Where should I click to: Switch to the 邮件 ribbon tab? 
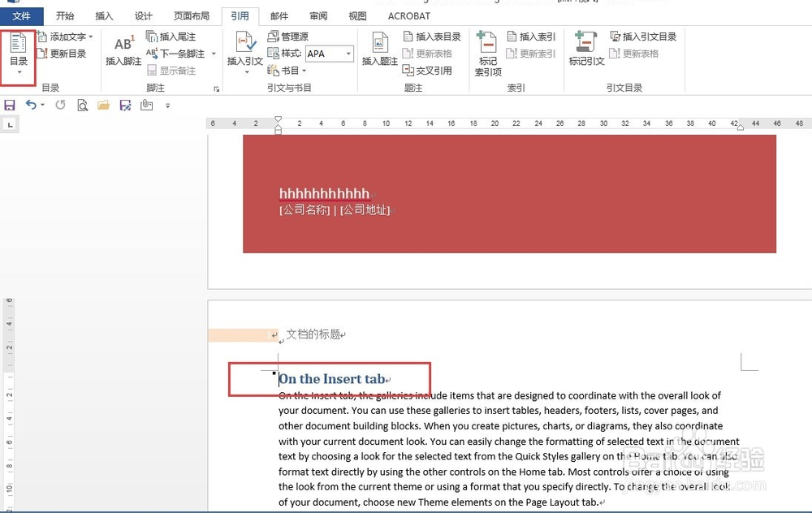279,15
